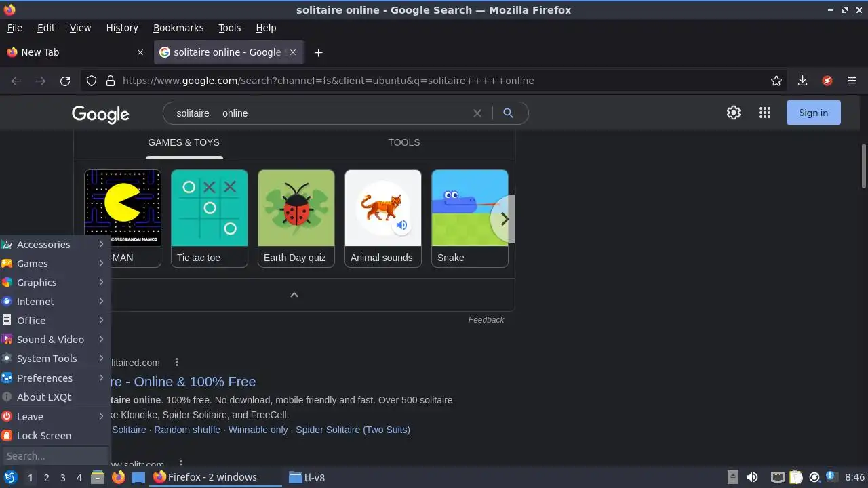Open the Bookmarks menu
Viewport: 868px width, 488px height.
pyautogui.click(x=178, y=28)
